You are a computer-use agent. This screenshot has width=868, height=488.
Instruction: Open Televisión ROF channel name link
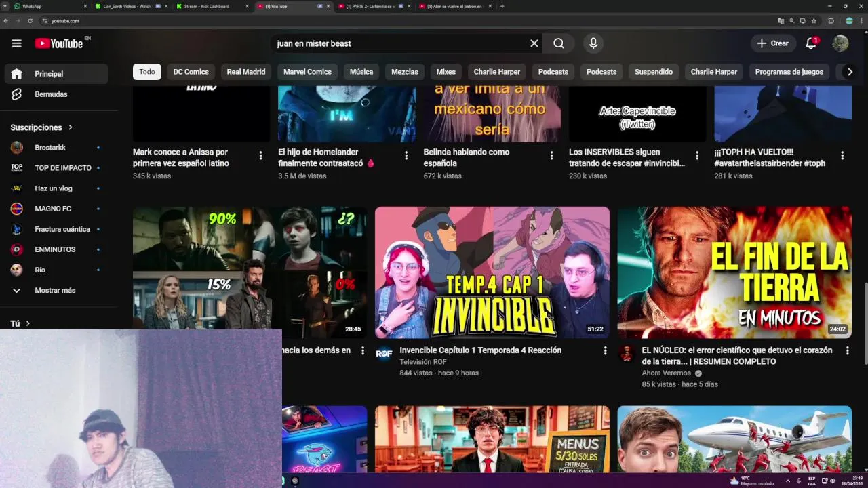[x=423, y=362]
